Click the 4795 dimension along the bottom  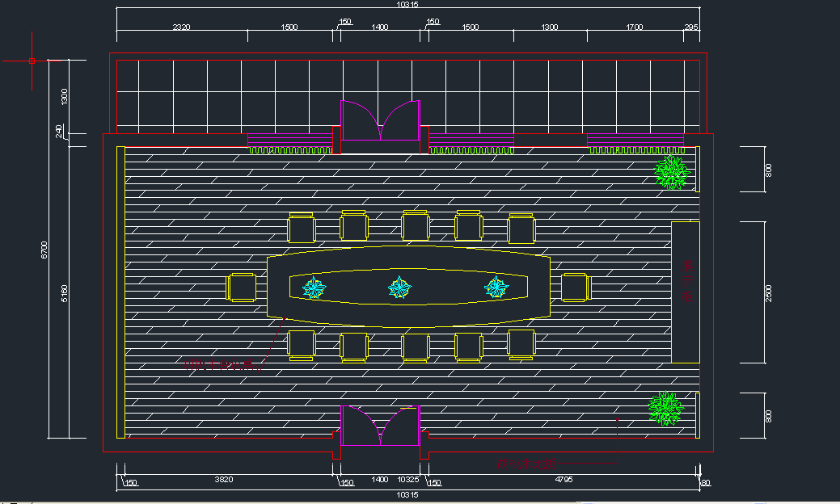(564, 481)
